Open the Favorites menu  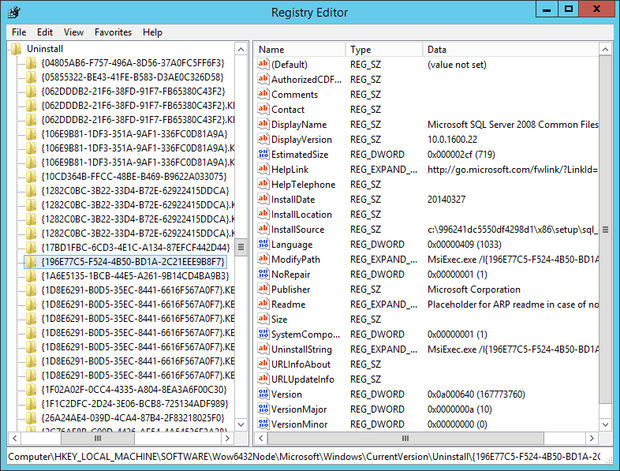point(113,32)
